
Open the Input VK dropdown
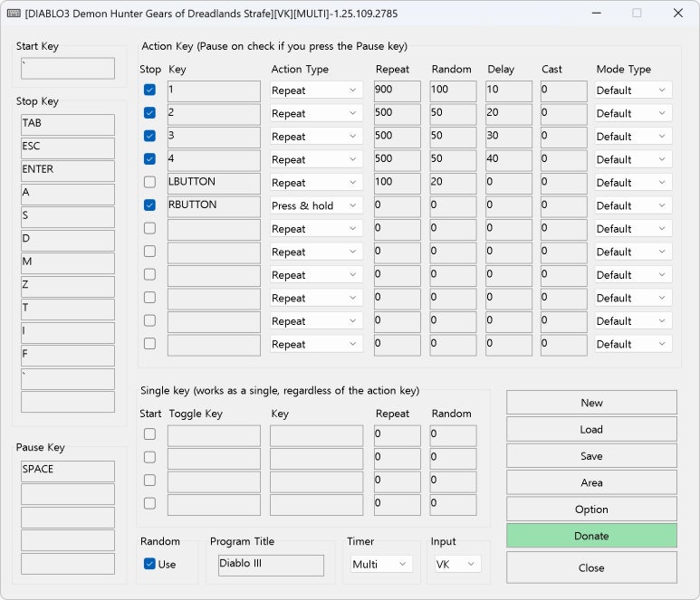tap(457, 565)
